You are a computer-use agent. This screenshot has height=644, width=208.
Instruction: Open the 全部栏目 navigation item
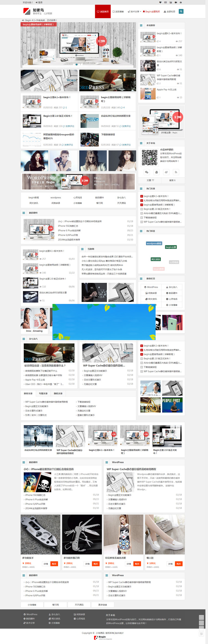coord(169,12)
